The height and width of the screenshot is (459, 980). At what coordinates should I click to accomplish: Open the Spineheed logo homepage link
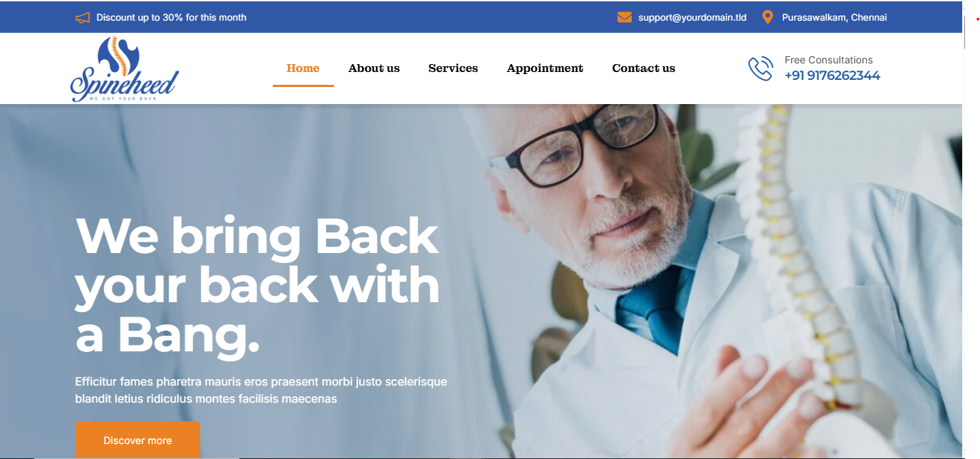click(124, 69)
